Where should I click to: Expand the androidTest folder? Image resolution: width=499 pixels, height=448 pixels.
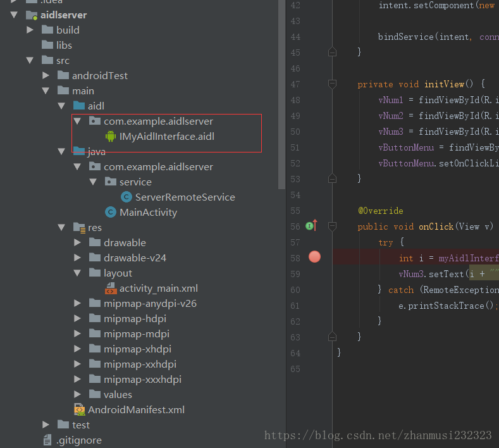46,75
